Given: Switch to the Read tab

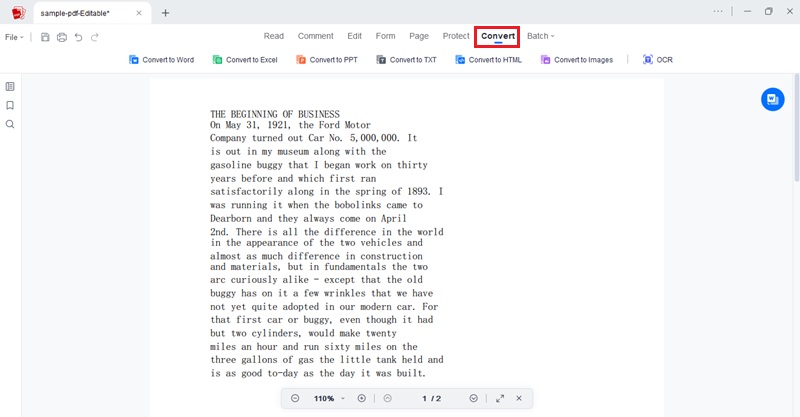Looking at the screenshot, I should (x=273, y=36).
